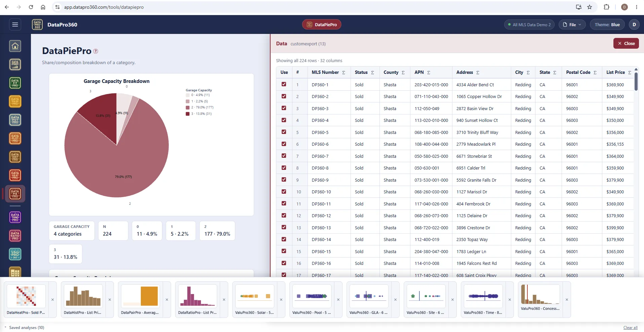Click the DataPro360 logo icon
The width and height of the screenshot is (644, 332).
(37, 25)
